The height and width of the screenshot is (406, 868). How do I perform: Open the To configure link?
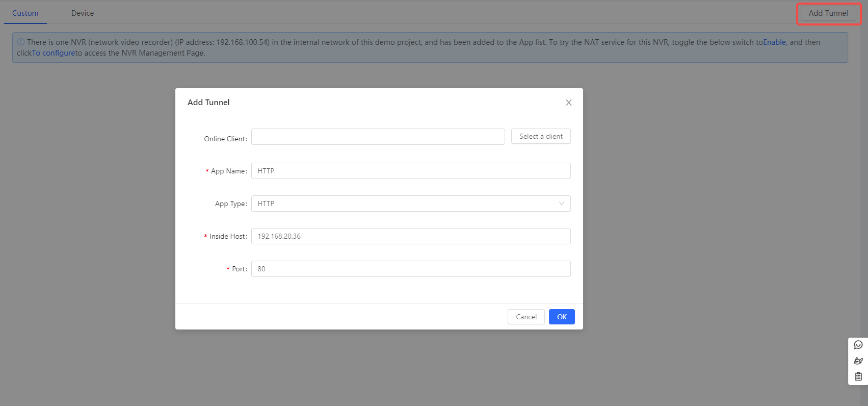54,53
